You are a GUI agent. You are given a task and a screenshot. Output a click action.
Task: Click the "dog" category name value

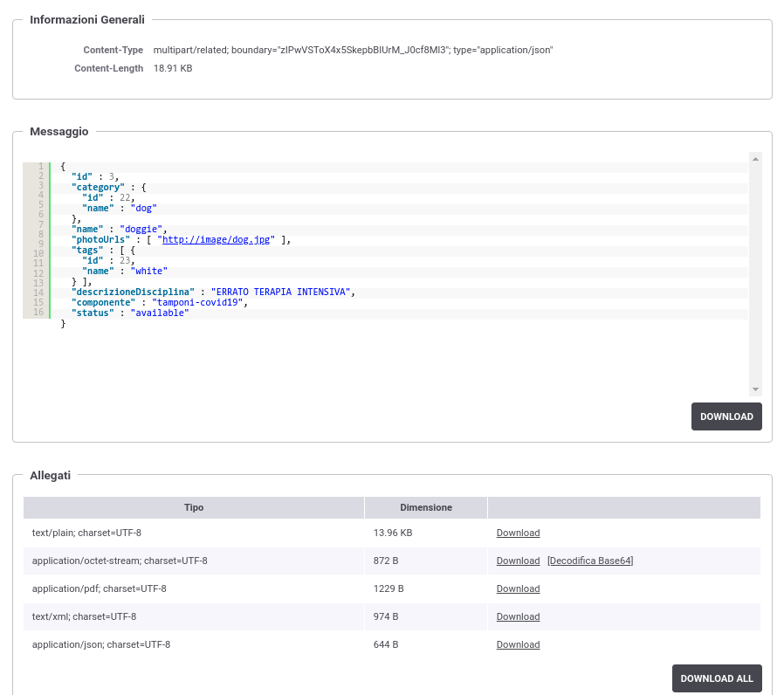[143, 208]
